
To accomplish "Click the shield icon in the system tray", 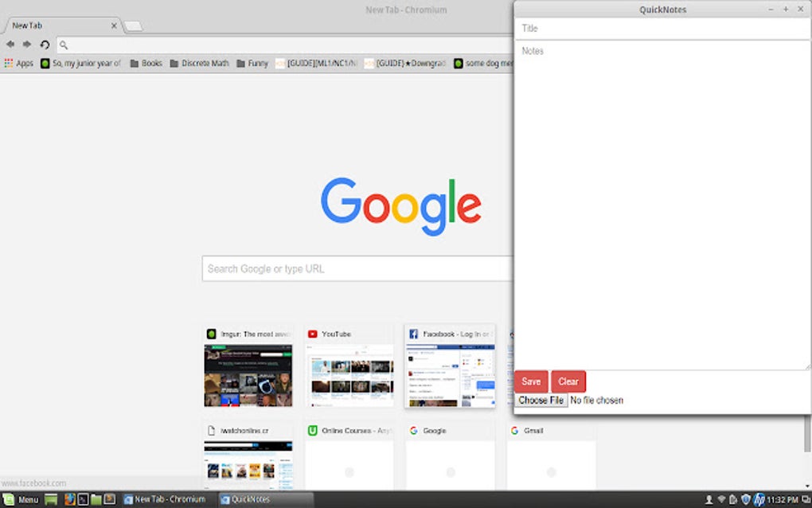I will 747,499.
